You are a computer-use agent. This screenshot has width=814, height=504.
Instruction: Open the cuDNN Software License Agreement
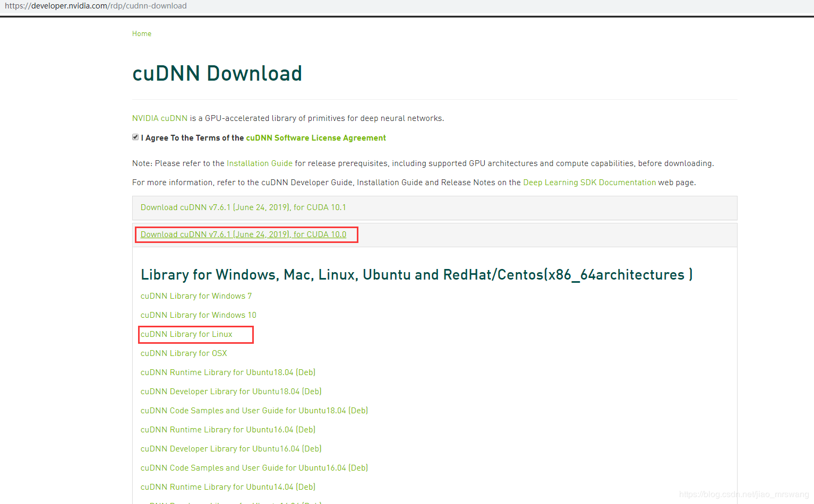[x=316, y=138]
